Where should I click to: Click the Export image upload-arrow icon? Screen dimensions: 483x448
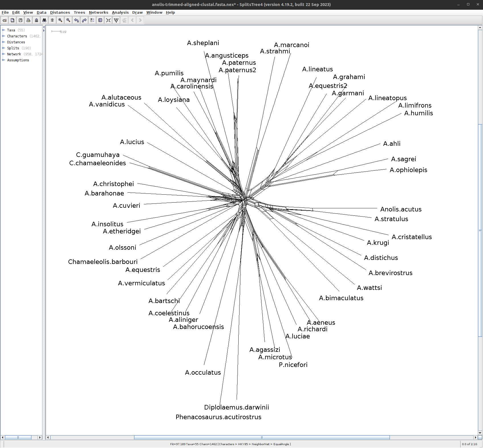[36, 20]
